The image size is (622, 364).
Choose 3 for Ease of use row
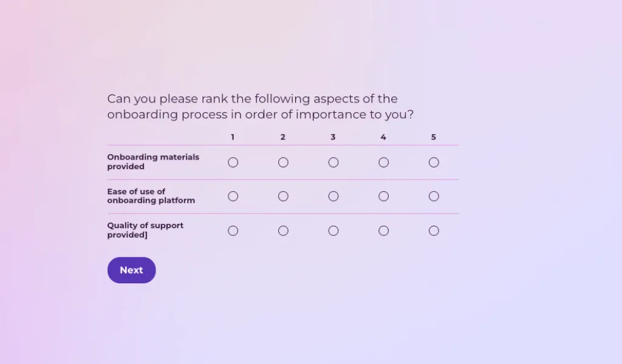coord(333,197)
